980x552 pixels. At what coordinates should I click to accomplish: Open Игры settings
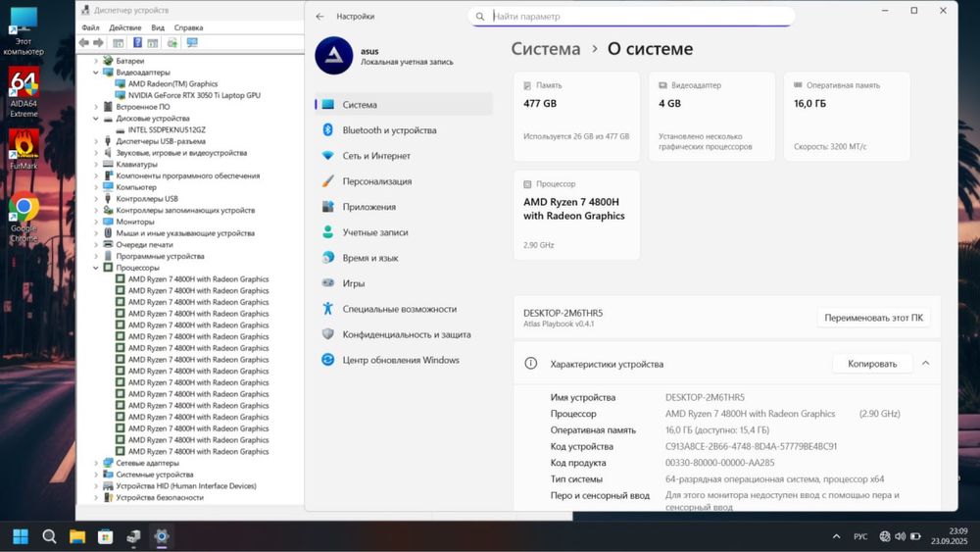click(x=404, y=283)
